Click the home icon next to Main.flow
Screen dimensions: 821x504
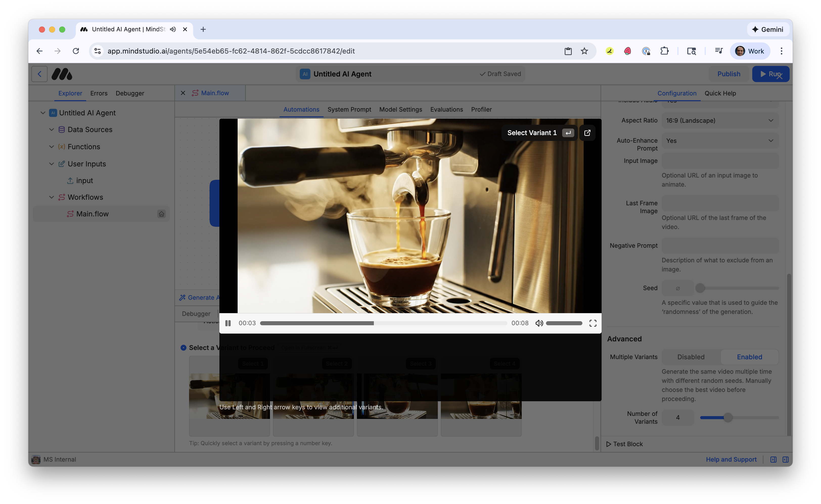coord(162,214)
